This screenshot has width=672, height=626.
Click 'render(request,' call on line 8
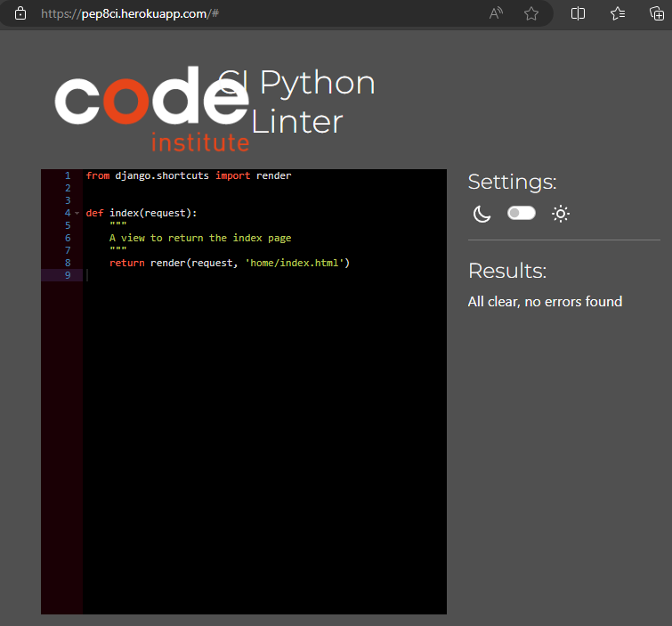(x=194, y=263)
